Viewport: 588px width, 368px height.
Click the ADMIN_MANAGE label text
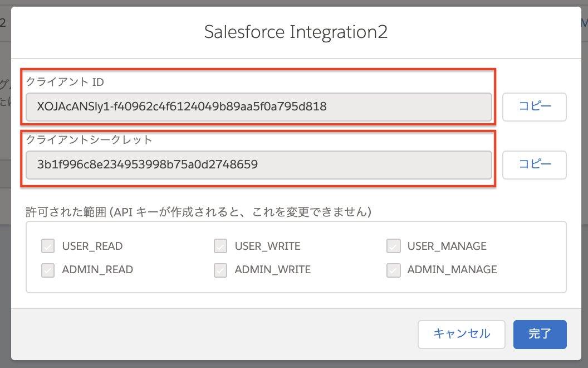[x=452, y=270]
